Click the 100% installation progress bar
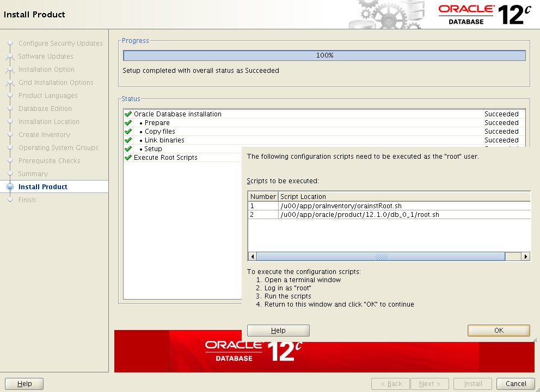 coord(324,55)
